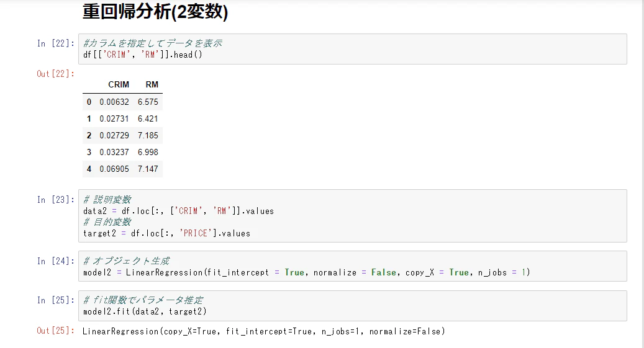Click the In [24]: prompt label
Image resolution: width=644 pixels, height=348 pixels.
pos(56,261)
